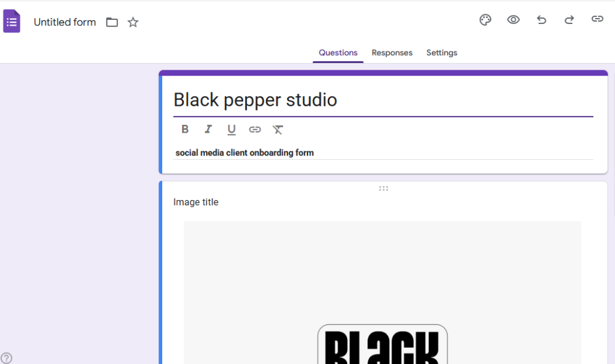
Task: Select the Questions tab
Action: click(338, 53)
